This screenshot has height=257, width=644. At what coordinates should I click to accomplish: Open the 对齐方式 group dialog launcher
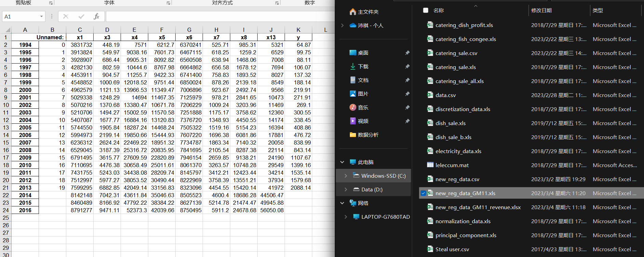click(277, 3)
